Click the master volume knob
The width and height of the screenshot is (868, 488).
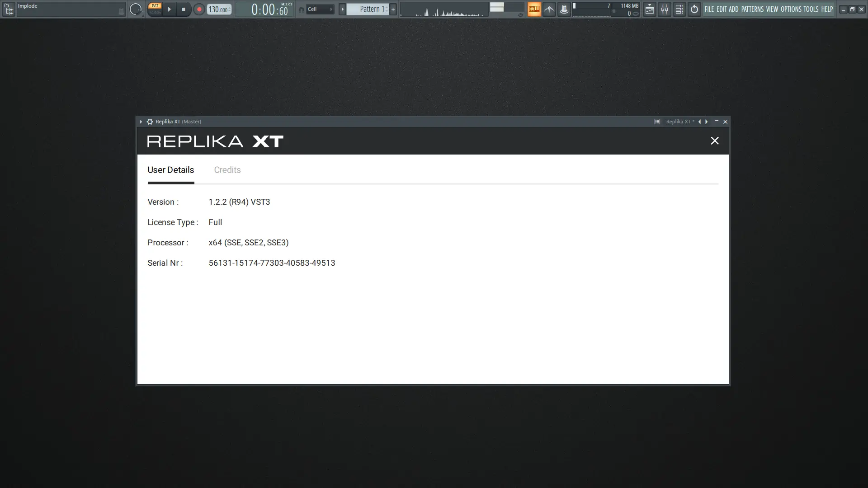coord(135,9)
